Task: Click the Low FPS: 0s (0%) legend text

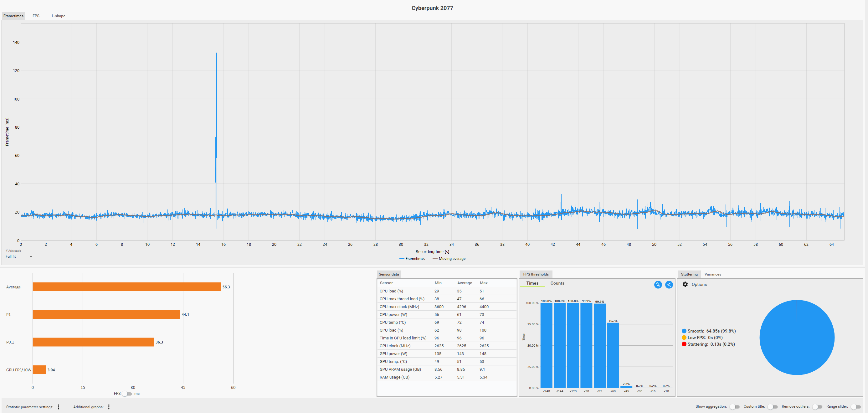Action: [705, 338]
